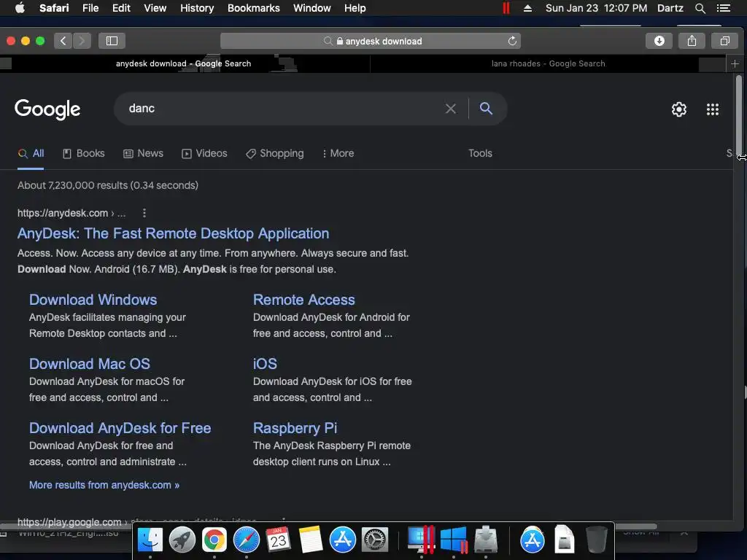Click the Parallels menu bar icon
Viewport: 747px width, 560px height.
506,8
